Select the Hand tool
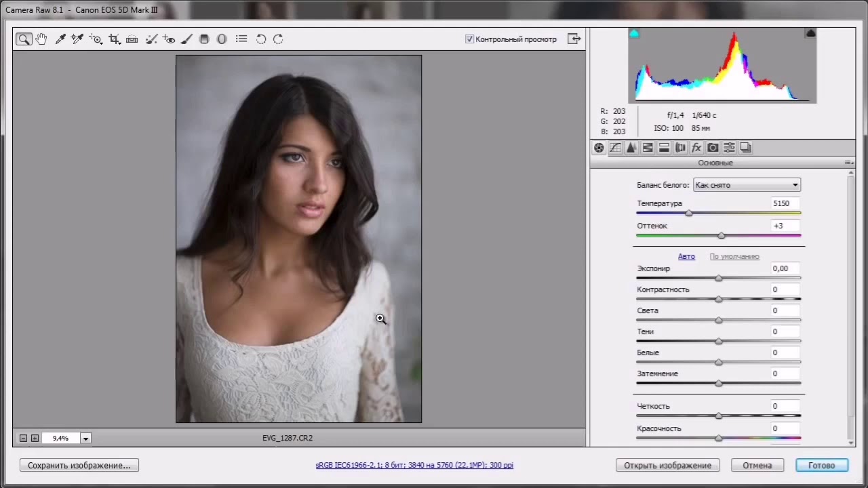 click(41, 39)
